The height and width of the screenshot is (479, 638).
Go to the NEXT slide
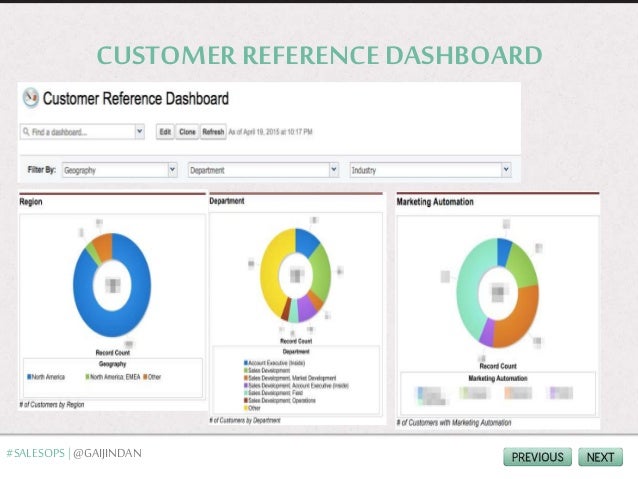601,457
